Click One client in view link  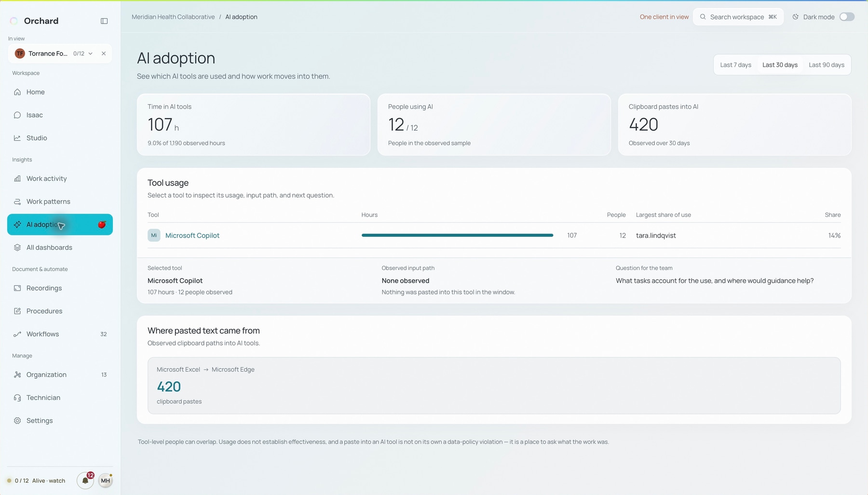[x=664, y=17]
